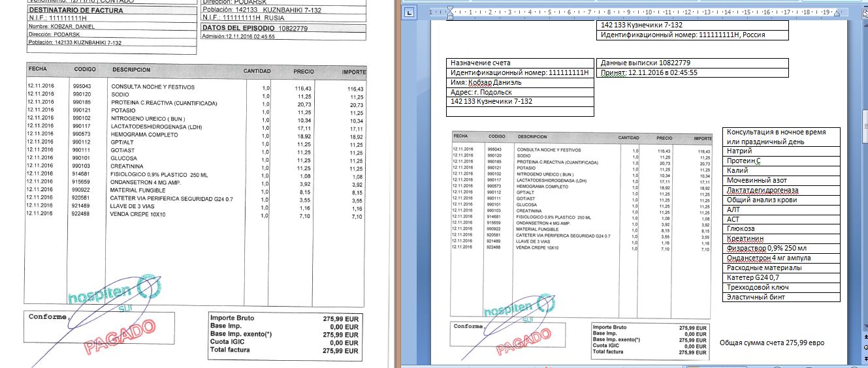Viewport: 868px width, 368px height.
Task: Click the tab stop selector button beside Word ruler
Action: (408, 12)
